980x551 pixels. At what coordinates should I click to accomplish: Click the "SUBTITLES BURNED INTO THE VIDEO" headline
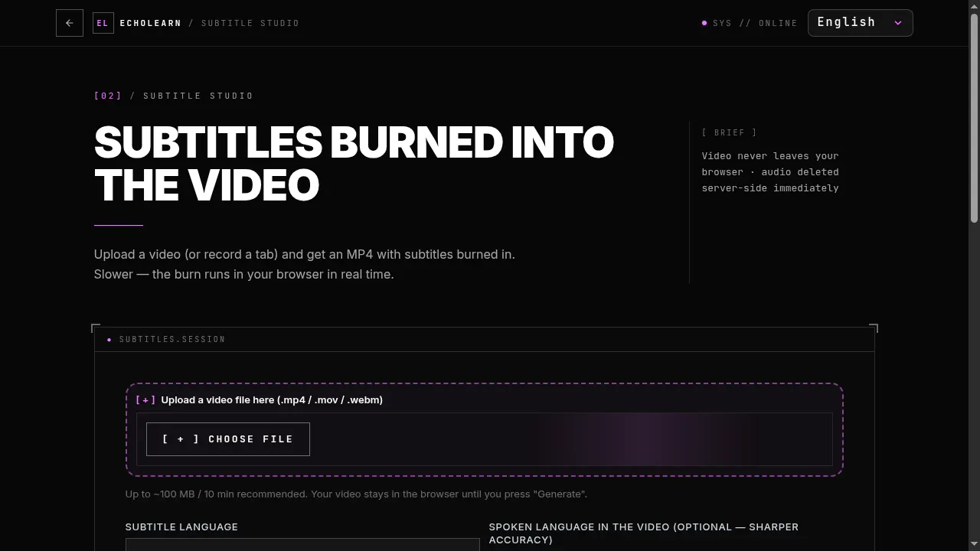click(x=354, y=163)
